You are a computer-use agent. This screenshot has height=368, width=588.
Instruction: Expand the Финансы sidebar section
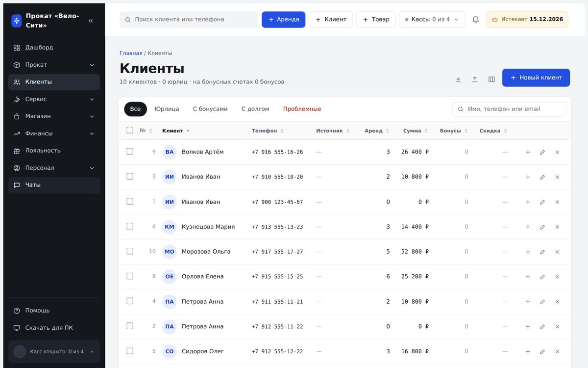coord(54,133)
